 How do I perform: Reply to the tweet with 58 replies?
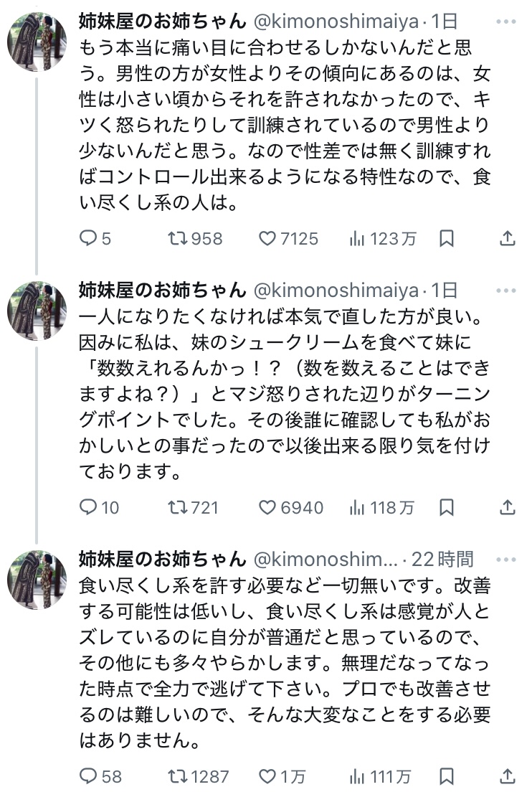[87, 776]
